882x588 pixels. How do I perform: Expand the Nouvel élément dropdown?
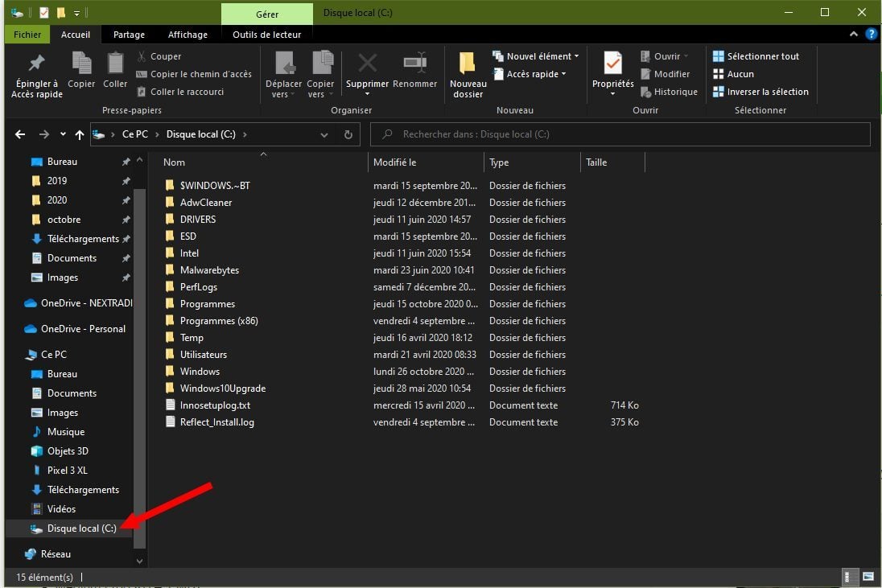[538, 56]
